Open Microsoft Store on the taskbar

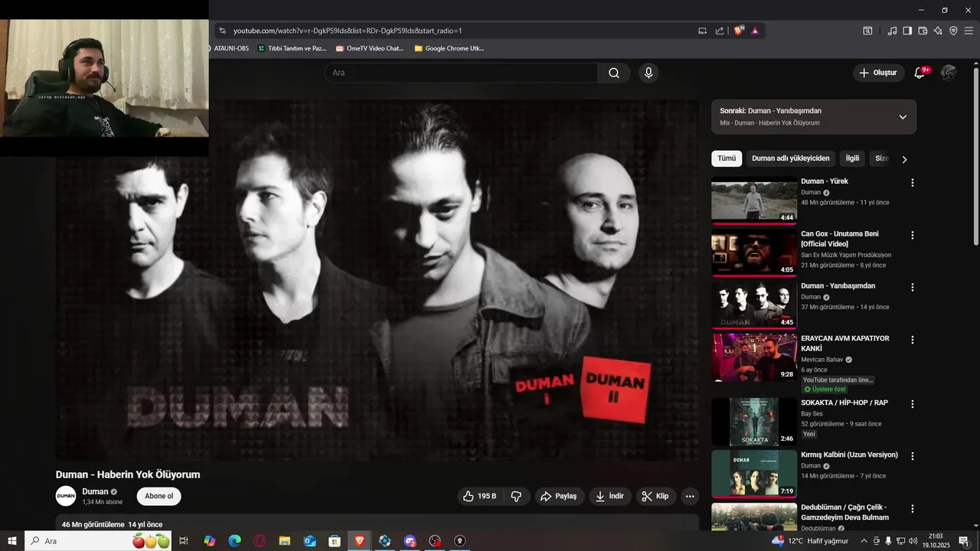[x=335, y=541]
